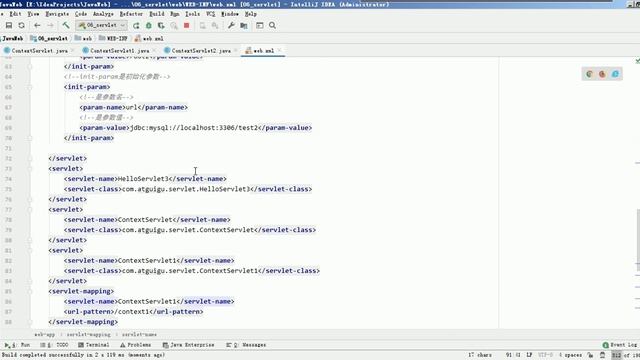Open the Problems tool window
The width and height of the screenshot is (640, 360).
point(136,345)
